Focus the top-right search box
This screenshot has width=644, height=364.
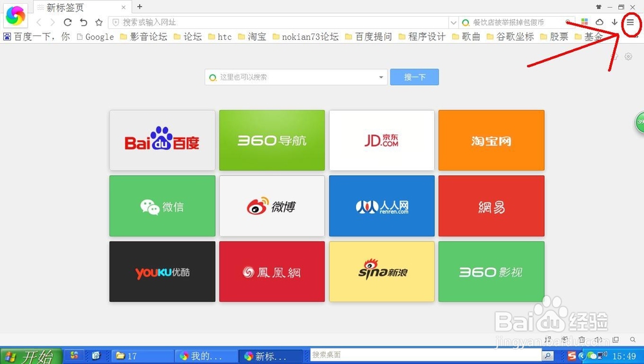[516, 22]
